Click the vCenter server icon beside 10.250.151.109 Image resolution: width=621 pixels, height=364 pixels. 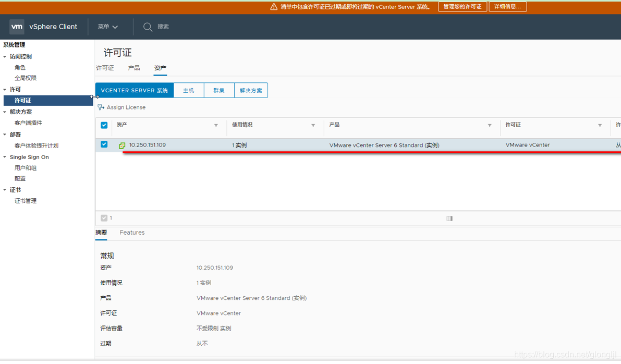(x=122, y=145)
